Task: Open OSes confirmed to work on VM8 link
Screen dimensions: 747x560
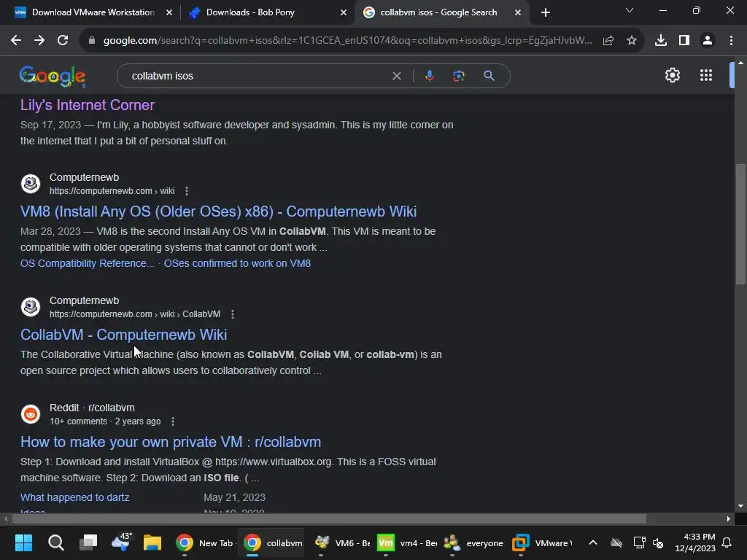Action: point(237,263)
